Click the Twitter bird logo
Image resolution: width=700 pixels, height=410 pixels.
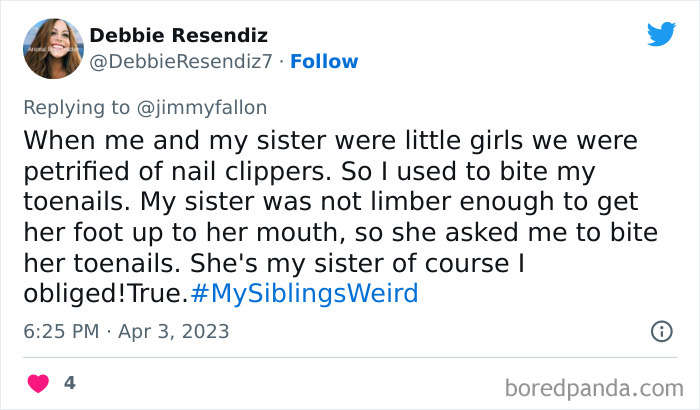click(661, 34)
